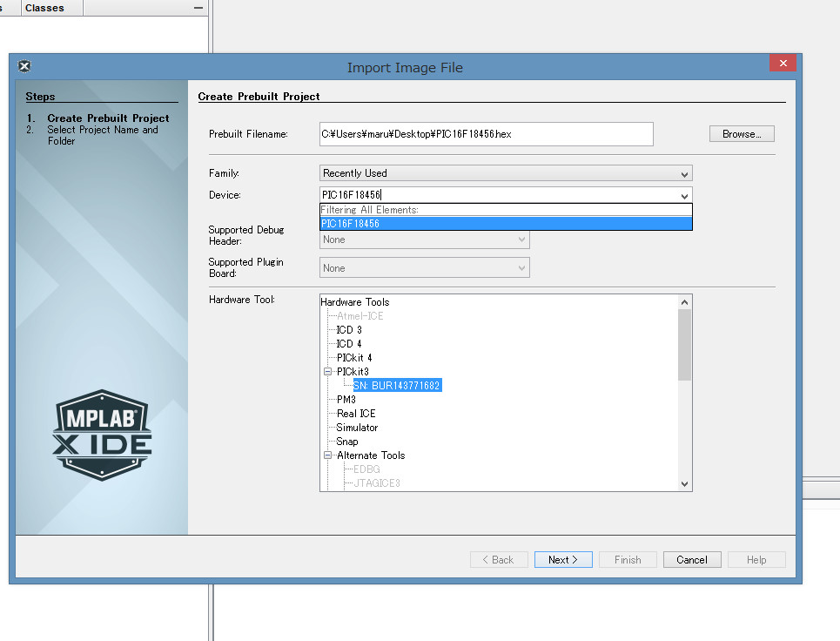The width and height of the screenshot is (840, 641).
Task: Minimize the Classes panel
Action: point(198,8)
